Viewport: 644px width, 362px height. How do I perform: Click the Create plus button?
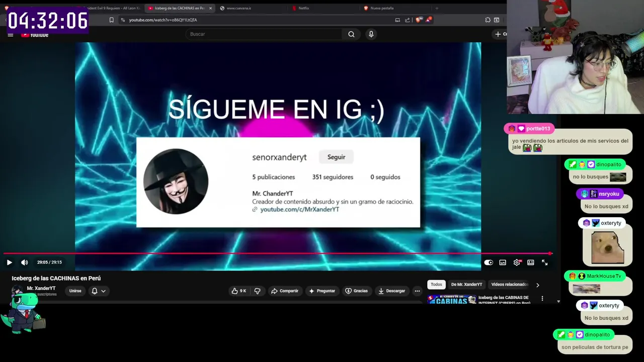[x=501, y=34]
